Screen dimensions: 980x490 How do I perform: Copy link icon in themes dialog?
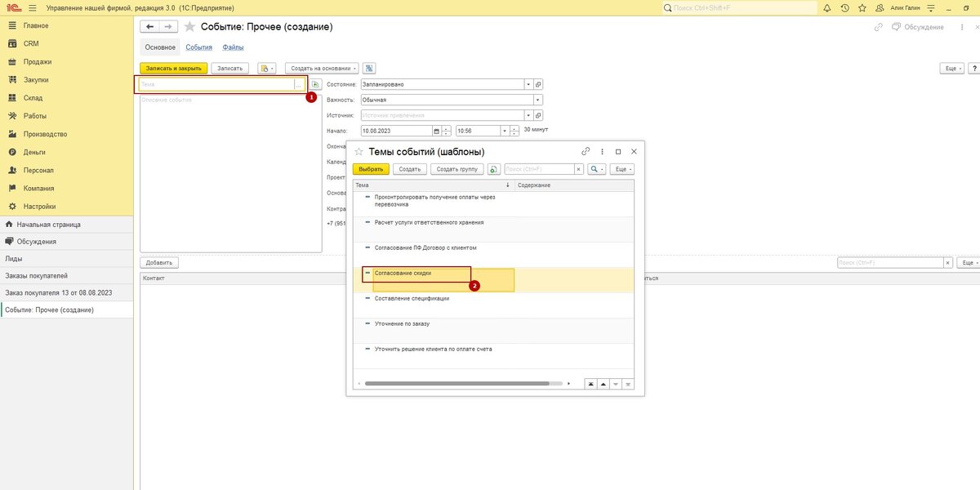coord(586,152)
